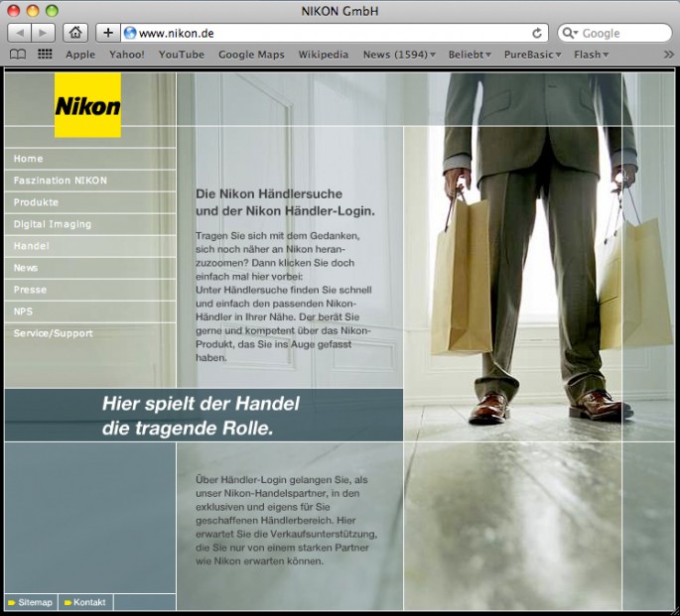Zoom window using the green button
Image resolution: width=680 pixels, height=616 pixels.
pyautogui.click(x=52, y=11)
